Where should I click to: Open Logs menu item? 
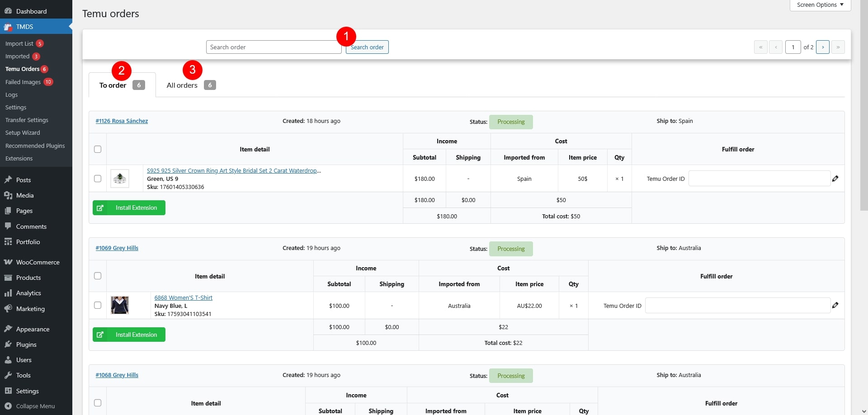(x=12, y=94)
